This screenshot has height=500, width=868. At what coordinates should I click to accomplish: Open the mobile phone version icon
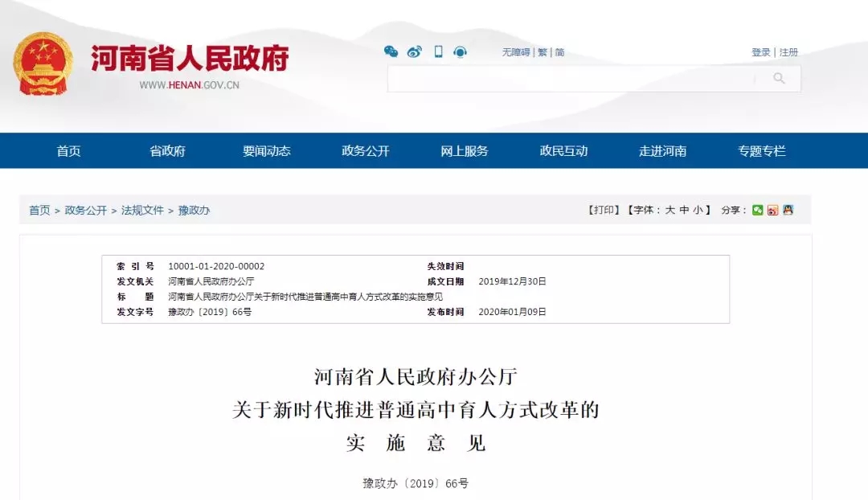439,51
